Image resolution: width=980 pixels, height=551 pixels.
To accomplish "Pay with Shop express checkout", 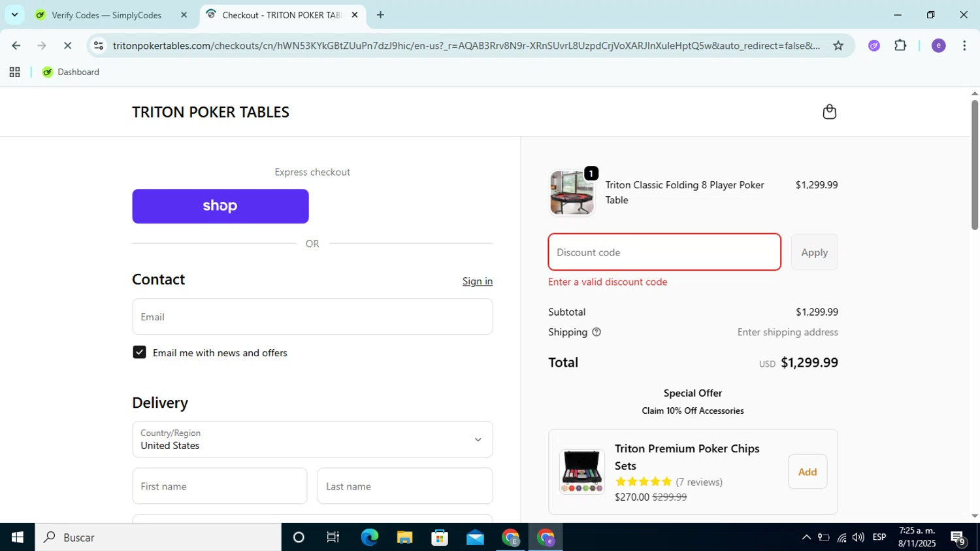I will tap(220, 206).
